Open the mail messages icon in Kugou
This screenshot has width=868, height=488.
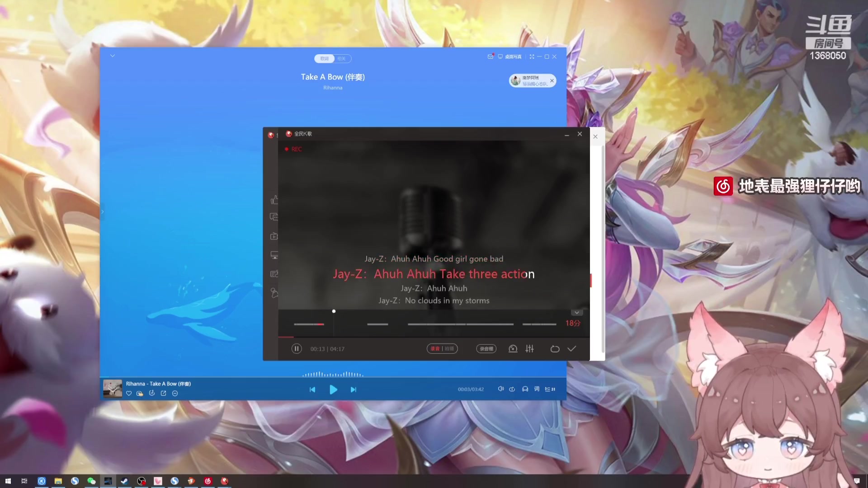point(491,56)
